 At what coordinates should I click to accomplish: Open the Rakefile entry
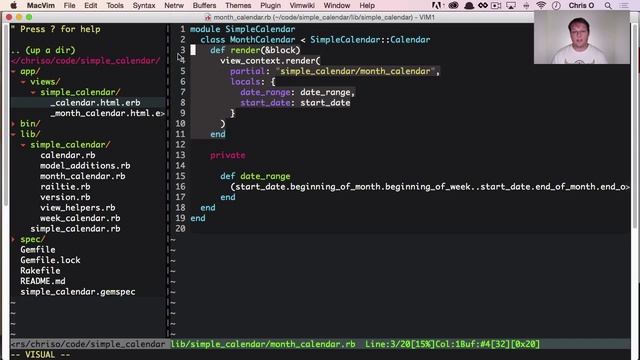pyautogui.click(x=40, y=271)
